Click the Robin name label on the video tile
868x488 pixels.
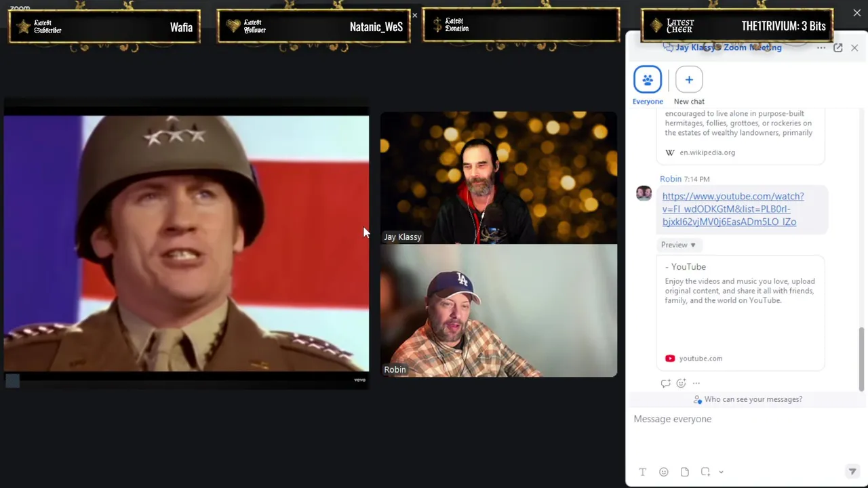point(395,369)
